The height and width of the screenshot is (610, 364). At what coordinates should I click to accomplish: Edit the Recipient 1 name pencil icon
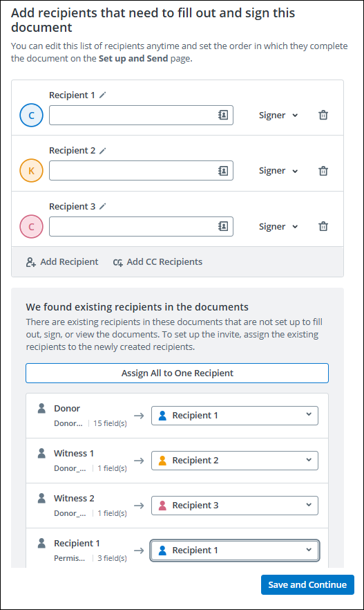(x=102, y=95)
